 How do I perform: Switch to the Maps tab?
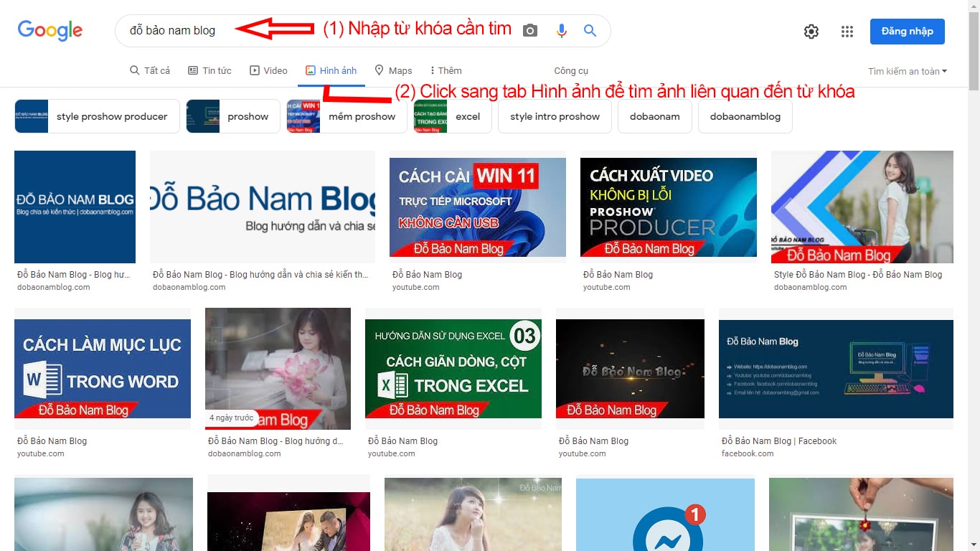coord(393,70)
